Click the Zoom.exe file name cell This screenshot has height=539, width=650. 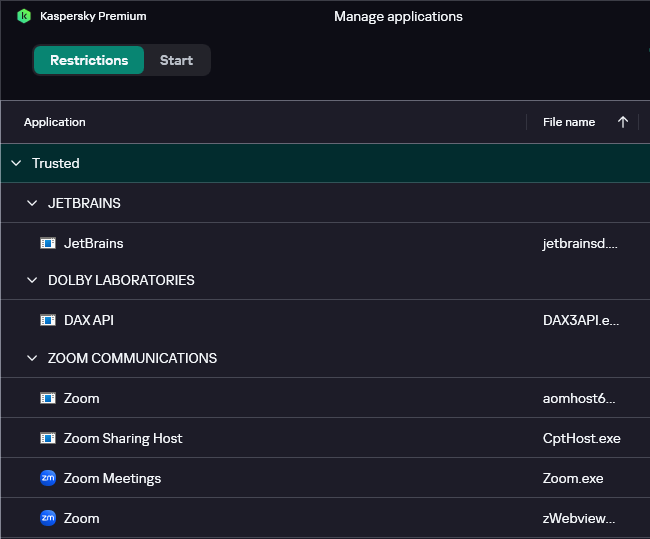(573, 478)
